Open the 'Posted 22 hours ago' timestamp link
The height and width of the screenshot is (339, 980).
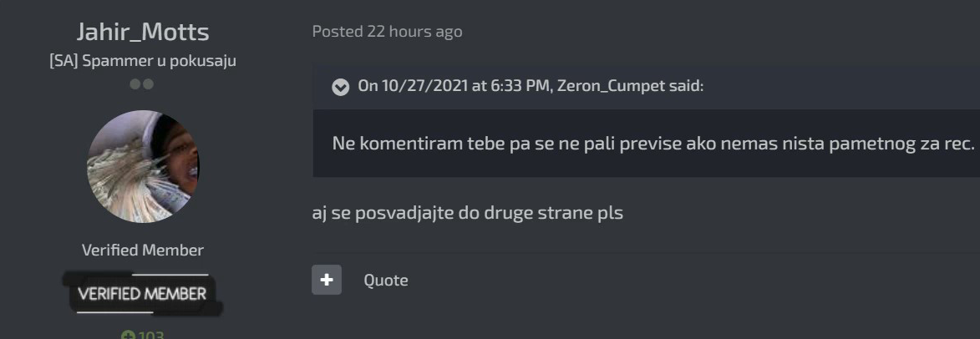pyautogui.click(x=388, y=31)
